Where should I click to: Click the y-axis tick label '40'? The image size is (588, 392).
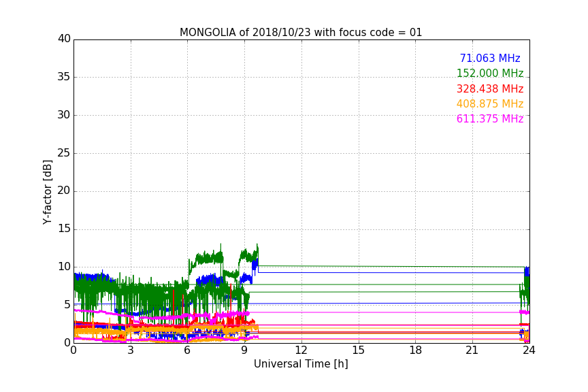pos(64,39)
